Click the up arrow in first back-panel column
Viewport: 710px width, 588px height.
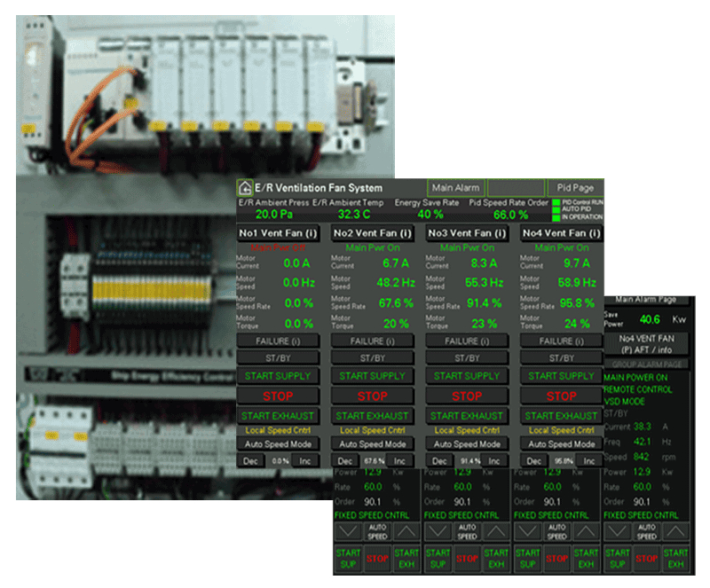pos(406,531)
